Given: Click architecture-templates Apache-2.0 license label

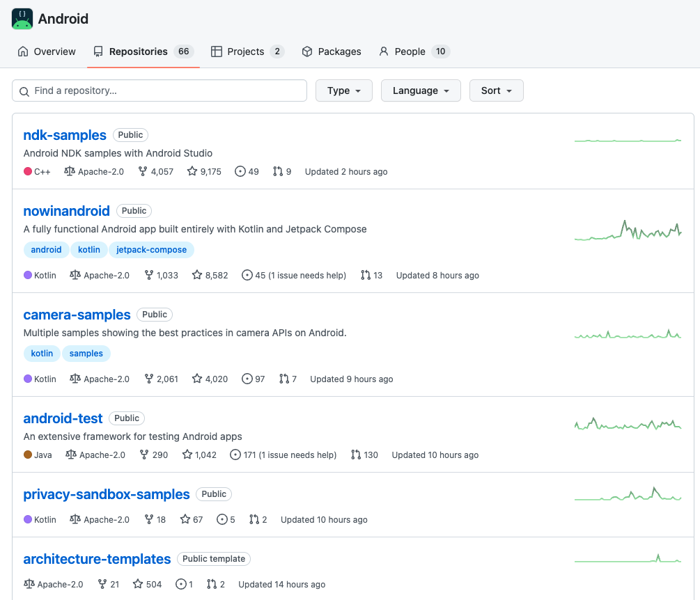Looking at the screenshot, I should point(53,585).
